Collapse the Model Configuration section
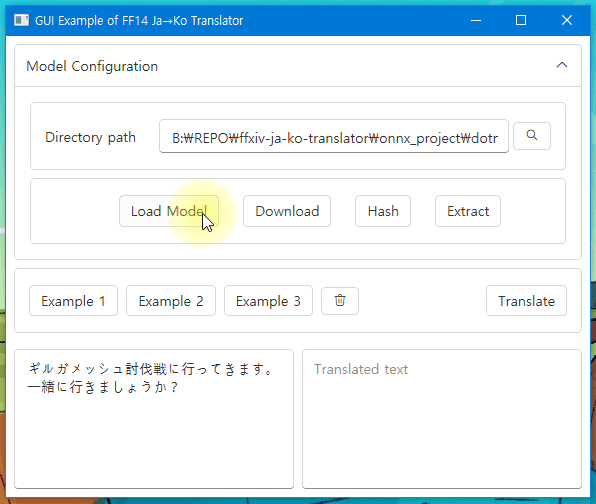This screenshot has height=504, width=596. click(x=562, y=65)
